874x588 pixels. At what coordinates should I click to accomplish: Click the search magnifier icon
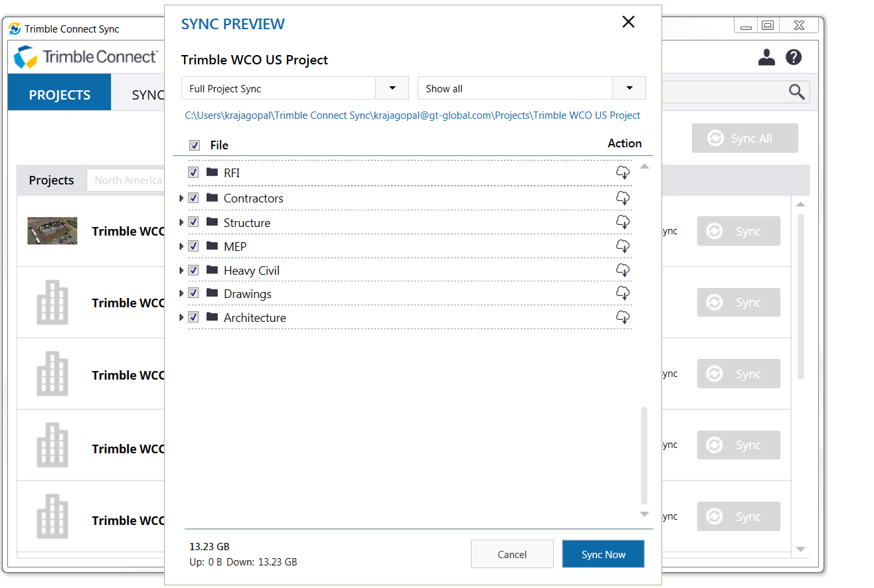coord(797,92)
